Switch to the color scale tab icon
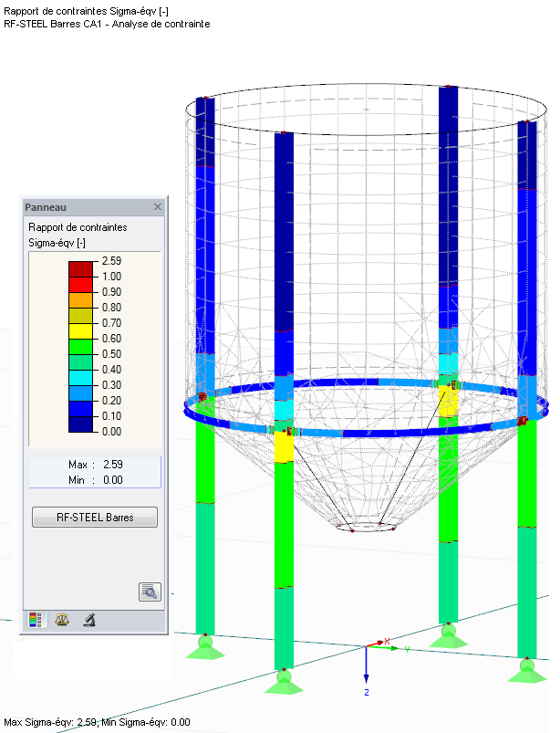The image size is (560, 733). point(36,620)
